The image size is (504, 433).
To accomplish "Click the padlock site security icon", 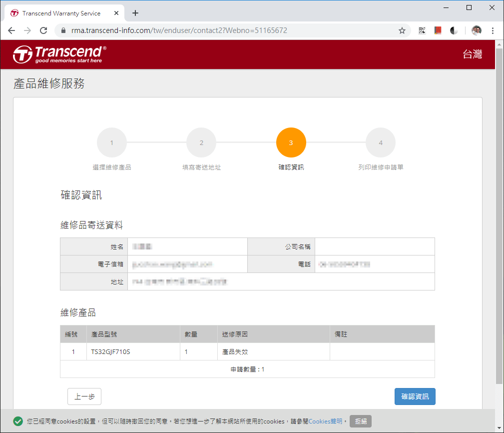I will point(62,30).
